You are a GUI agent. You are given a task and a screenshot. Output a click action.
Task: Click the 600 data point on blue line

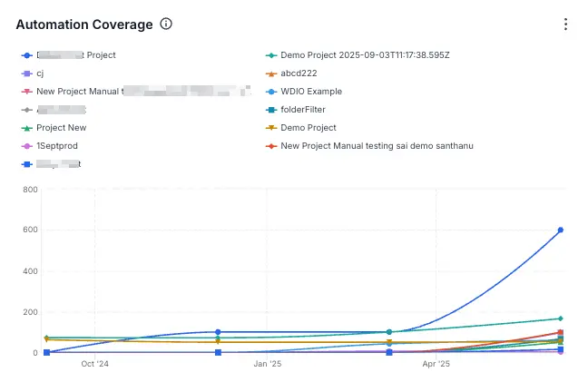(561, 230)
